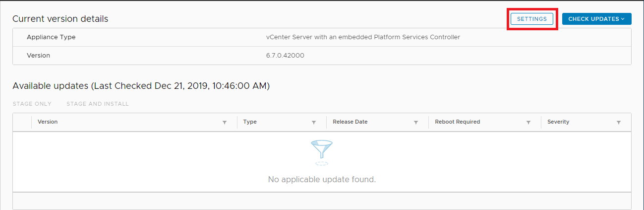Click the Stage Only action
Screen dimensions: 644x210
click(x=32, y=104)
